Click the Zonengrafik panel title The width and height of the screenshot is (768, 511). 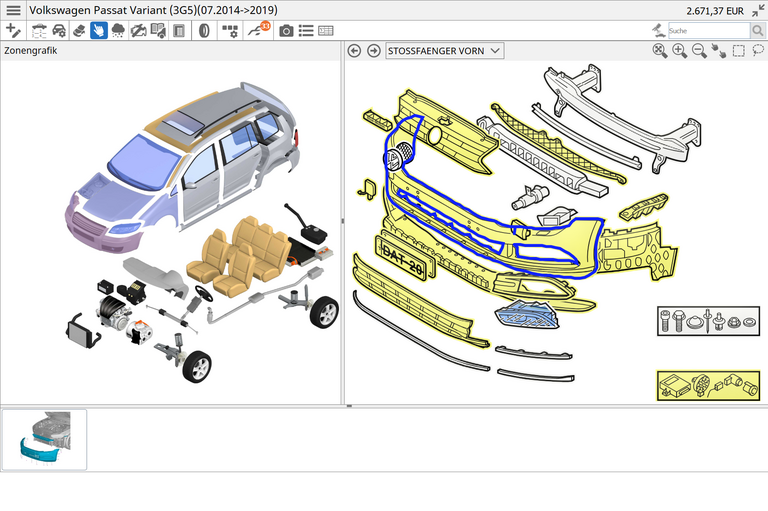[x=30, y=50]
